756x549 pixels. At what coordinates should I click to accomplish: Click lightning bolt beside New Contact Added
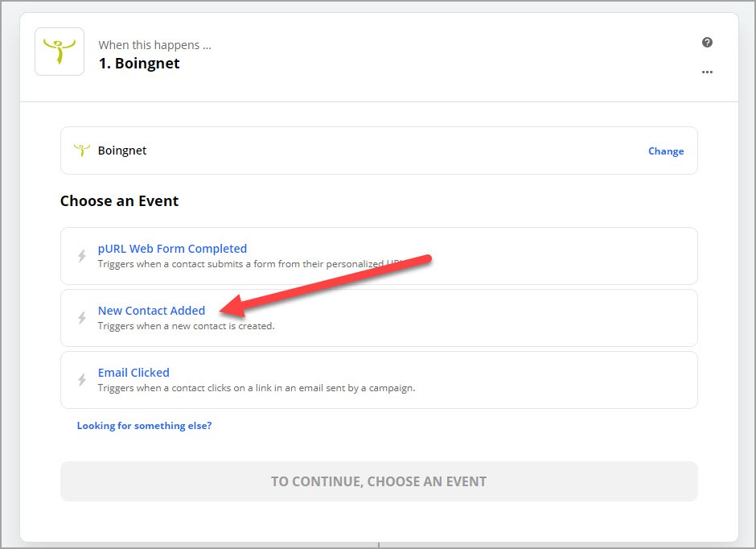(x=82, y=317)
